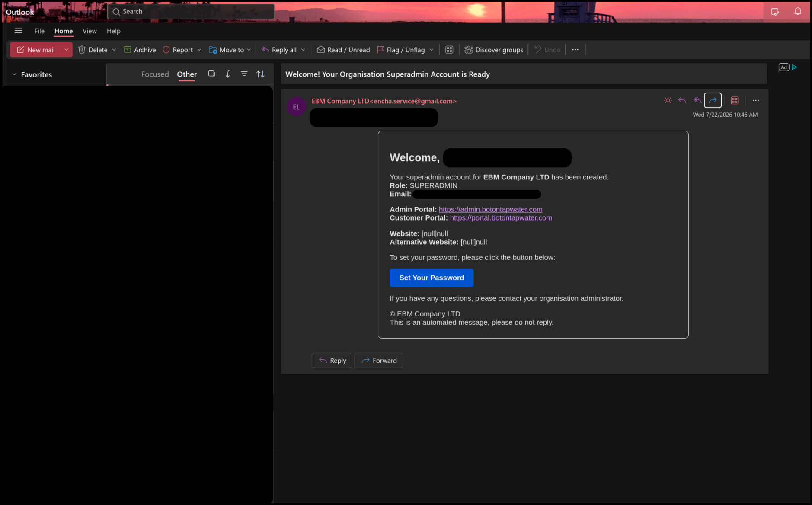Screen dimensions: 812x505
Task: Open more ribbon options ellipsis
Action: (575, 50)
